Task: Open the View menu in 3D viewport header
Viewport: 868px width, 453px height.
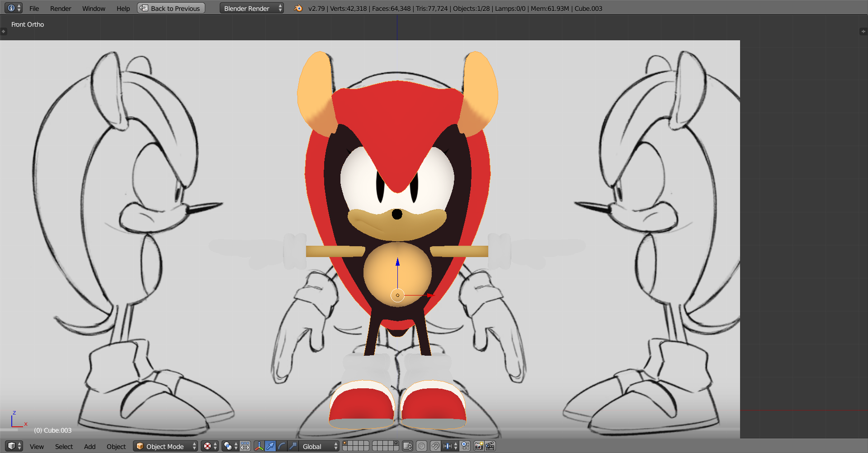Action: (x=37, y=447)
